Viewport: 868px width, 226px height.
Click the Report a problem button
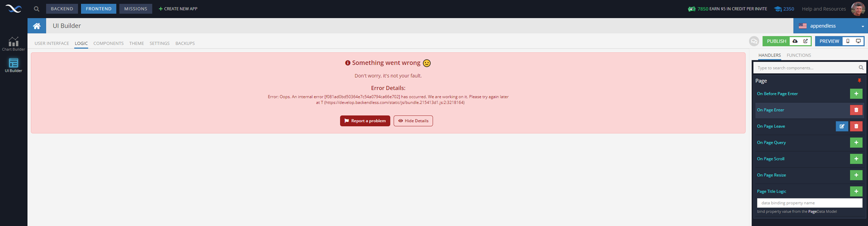click(x=365, y=121)
